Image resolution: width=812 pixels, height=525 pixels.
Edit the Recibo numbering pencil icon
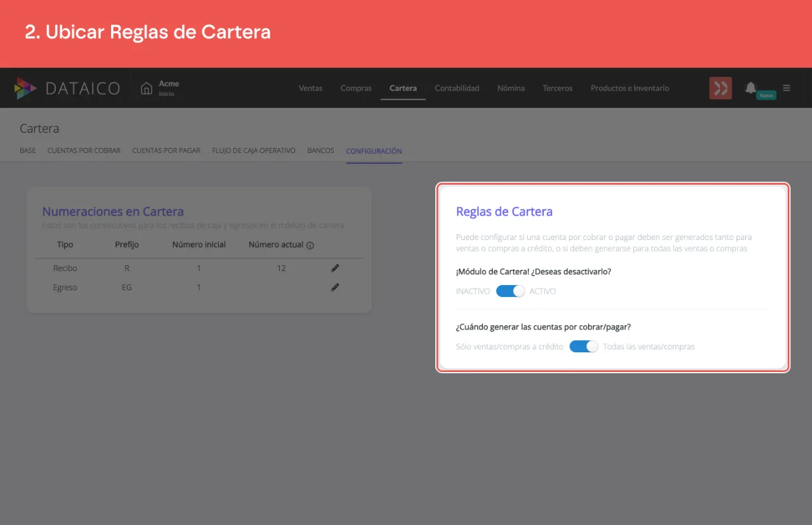pos(335,268)
